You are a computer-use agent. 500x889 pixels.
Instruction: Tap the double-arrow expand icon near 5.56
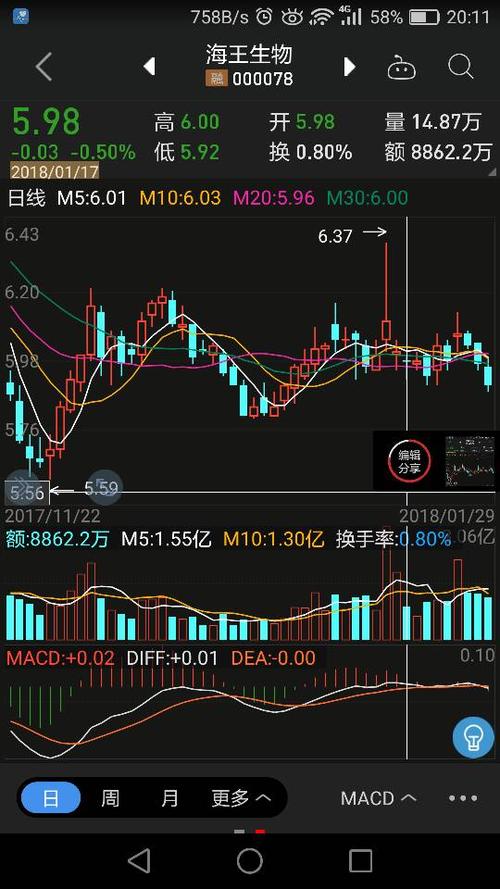(x=22, y=480)
